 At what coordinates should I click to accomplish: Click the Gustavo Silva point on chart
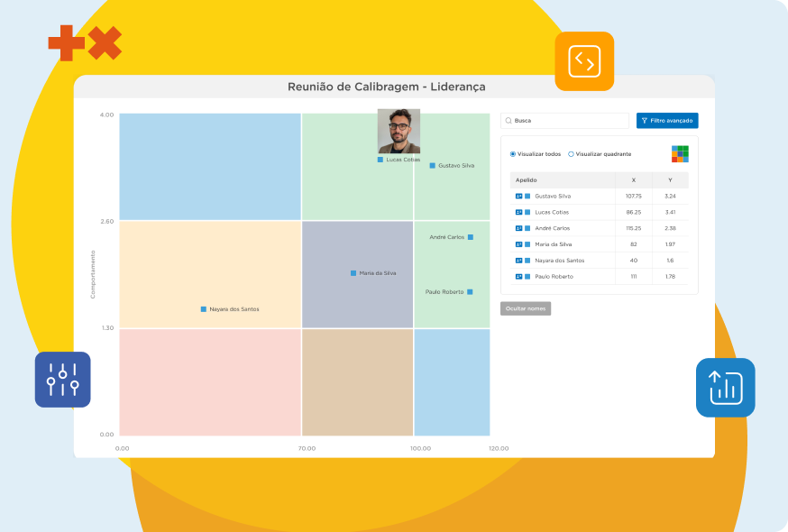point(433,166)
